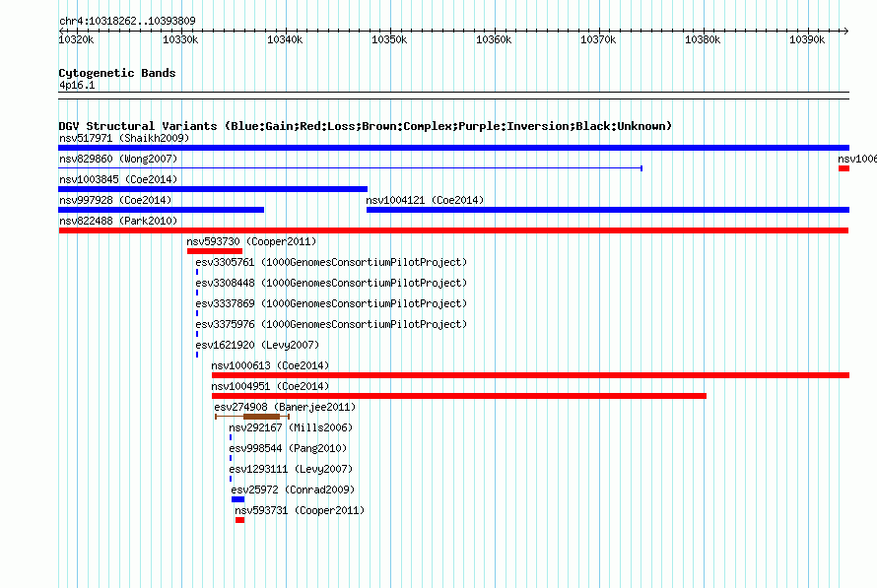Click the nsv1004951 (Coe2014) label
Screen dimensions: 877x588
coord(271,386)
